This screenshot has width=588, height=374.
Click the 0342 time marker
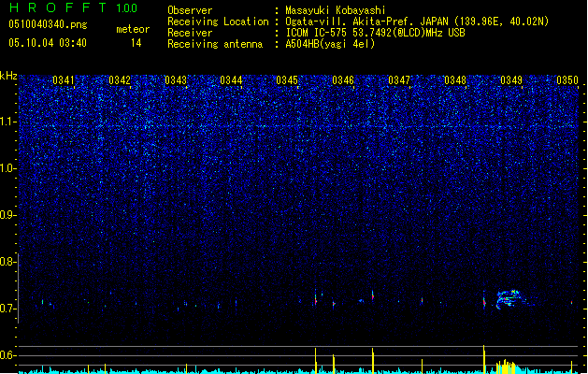tap(120, 80)
